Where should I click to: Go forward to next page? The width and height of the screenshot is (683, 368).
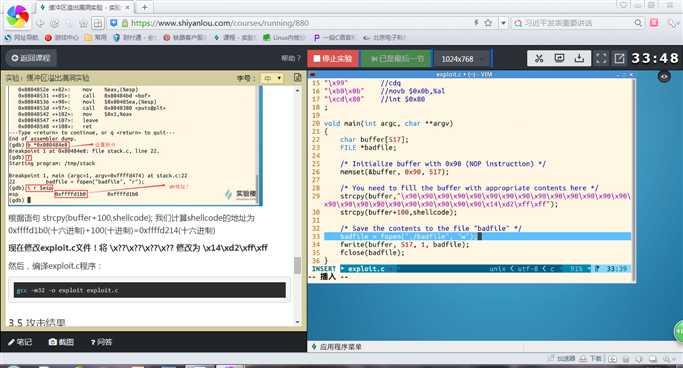click(x=54, y=23)
